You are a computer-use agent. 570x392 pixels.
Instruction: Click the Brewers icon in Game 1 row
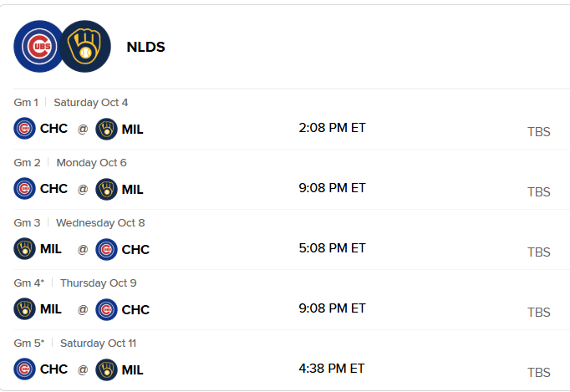click(x=106, y=129)
